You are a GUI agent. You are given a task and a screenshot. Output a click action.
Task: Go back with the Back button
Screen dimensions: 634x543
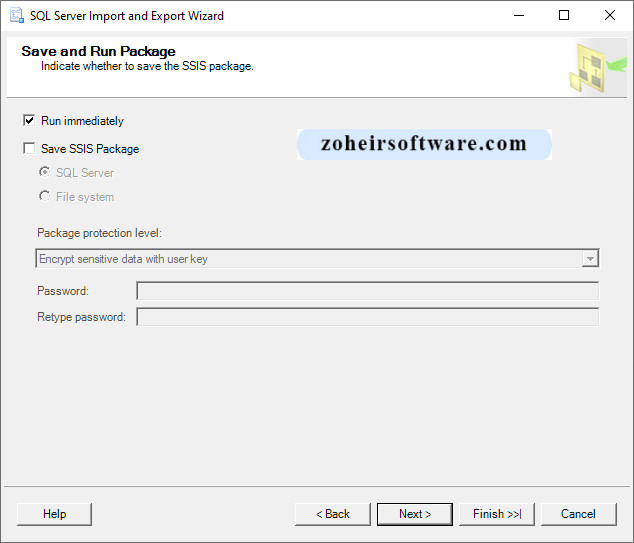click(x=332, y=514)
